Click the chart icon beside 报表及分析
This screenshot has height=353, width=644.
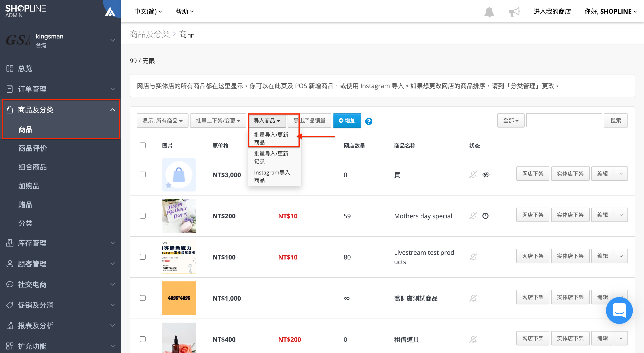click(x=10, y=325)
